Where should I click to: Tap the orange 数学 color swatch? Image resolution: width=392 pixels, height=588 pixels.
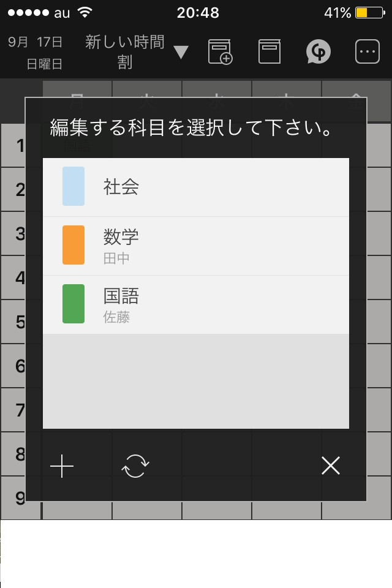73,245
